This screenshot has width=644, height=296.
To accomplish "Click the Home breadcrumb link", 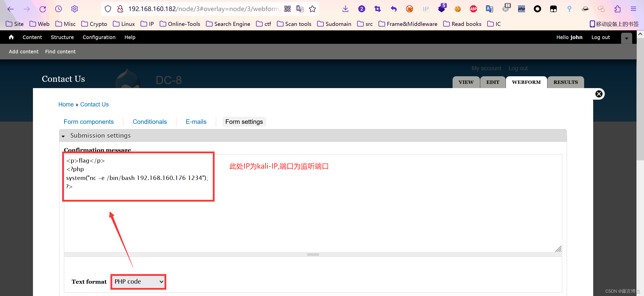I will [66, 104].
